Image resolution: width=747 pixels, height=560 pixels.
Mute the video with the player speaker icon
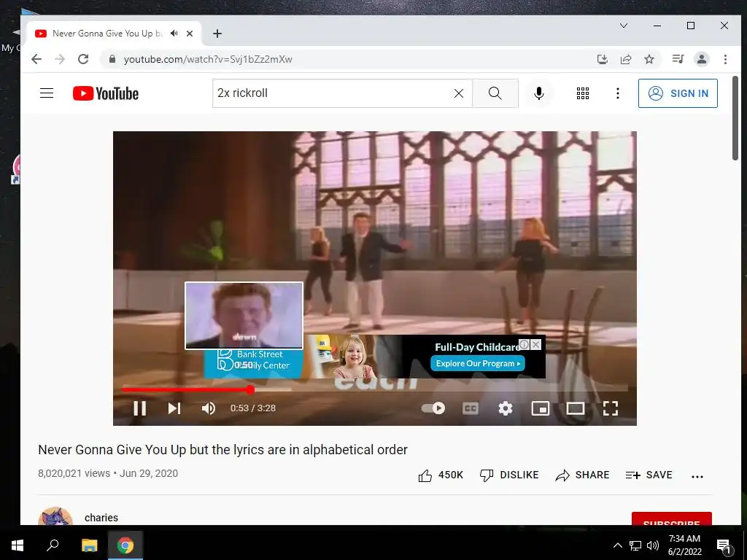pos(209,408)
